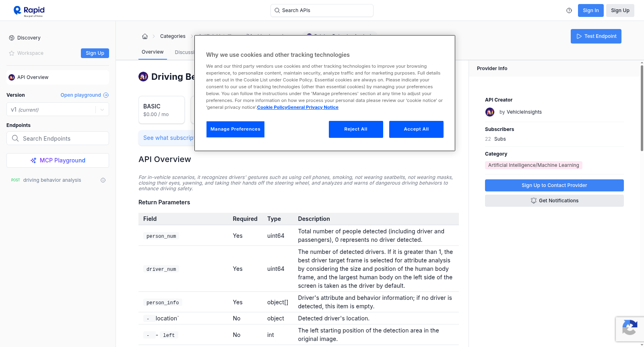Focus the Search Endpoints field

tap(58, 138)
